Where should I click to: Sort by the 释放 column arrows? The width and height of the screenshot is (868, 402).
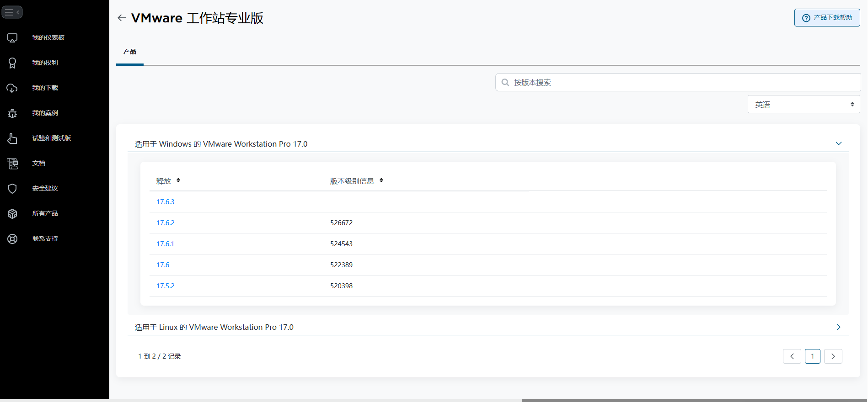[x=178, y=180]
